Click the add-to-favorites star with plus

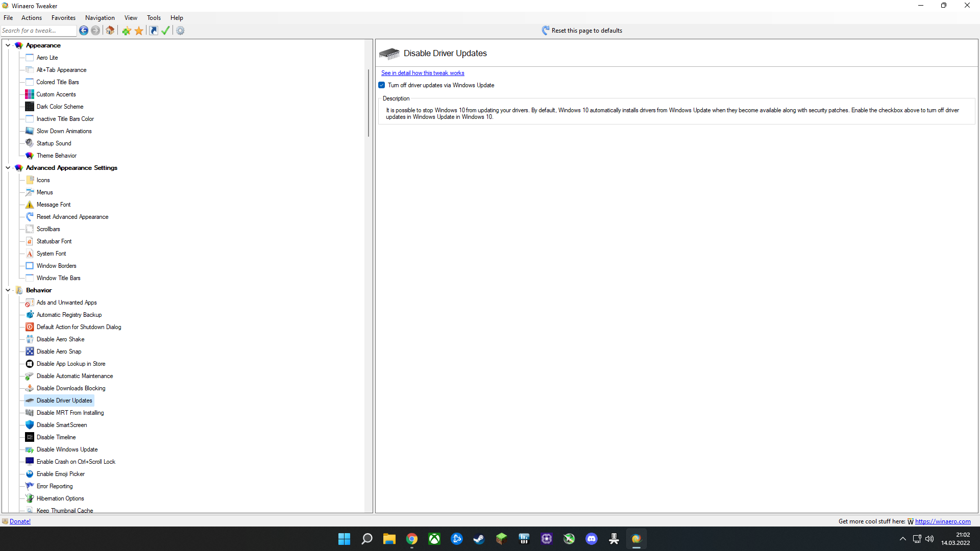point(127,31)
